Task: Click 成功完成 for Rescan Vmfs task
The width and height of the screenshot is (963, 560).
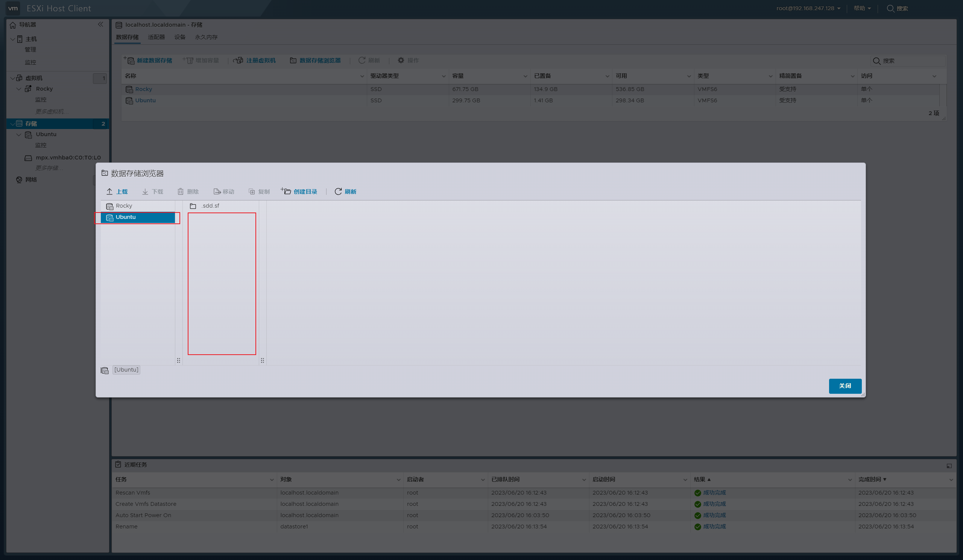Action: point(714,493)
